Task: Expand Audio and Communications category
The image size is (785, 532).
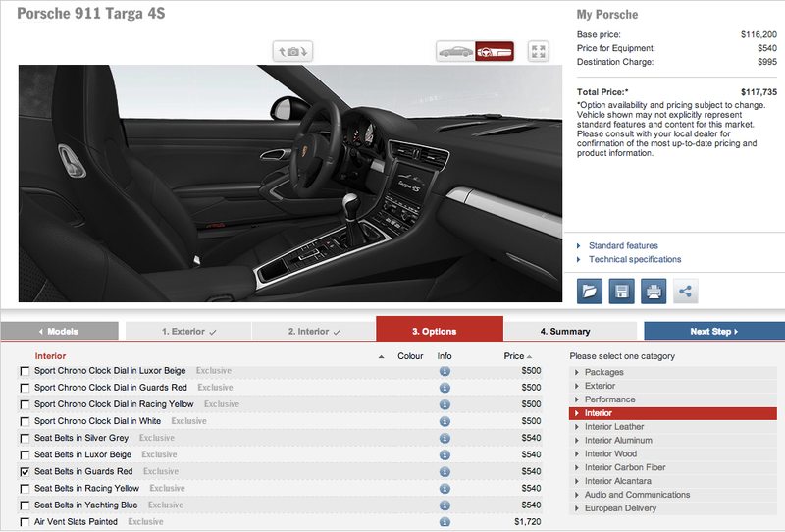Action: click(673, 495)
